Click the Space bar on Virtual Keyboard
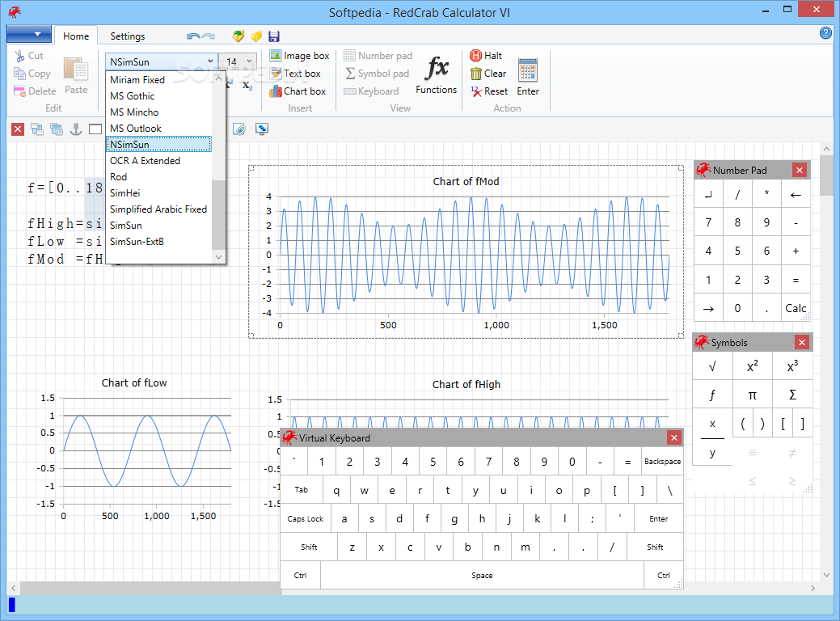Screen dimensions: 840x621 (482, 576)
